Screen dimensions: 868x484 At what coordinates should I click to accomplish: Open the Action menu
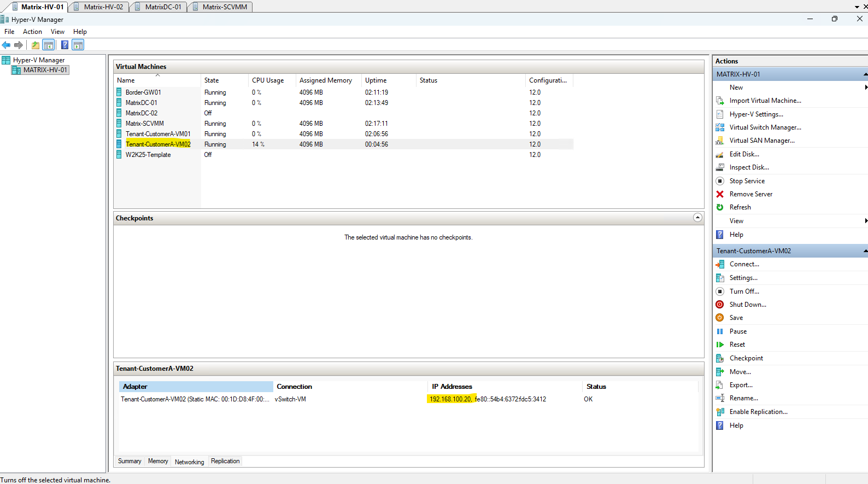[x=32, y=32]
